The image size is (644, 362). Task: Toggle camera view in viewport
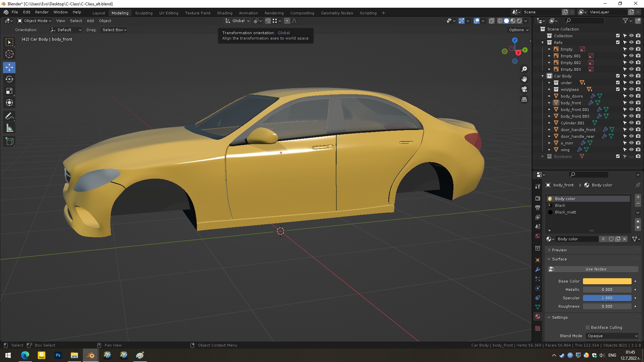(x=524, y=89)
